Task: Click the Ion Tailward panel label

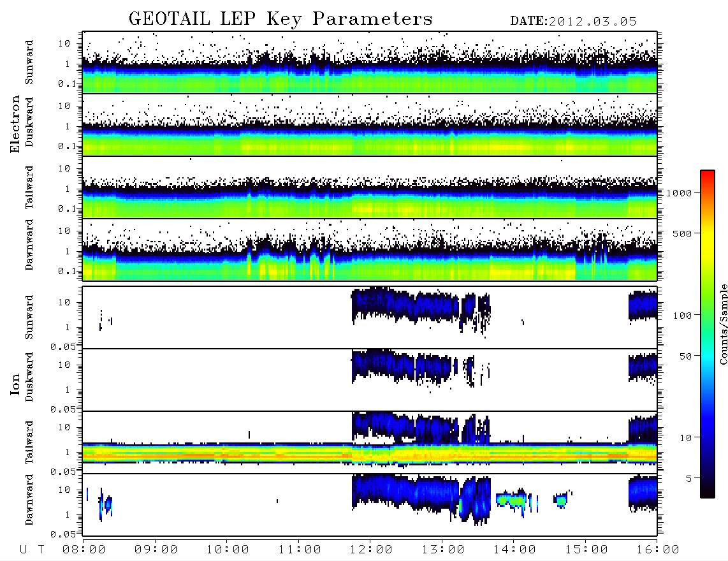Action: click(29, 442)
